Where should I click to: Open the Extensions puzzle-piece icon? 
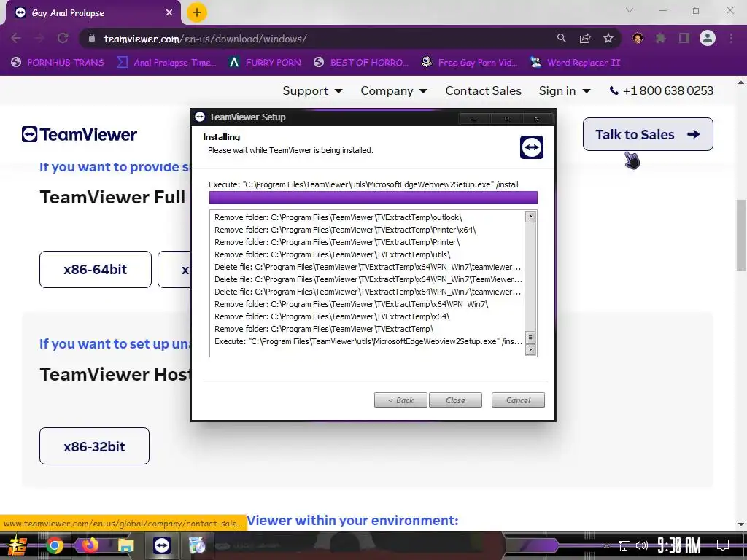pos(661,39)
